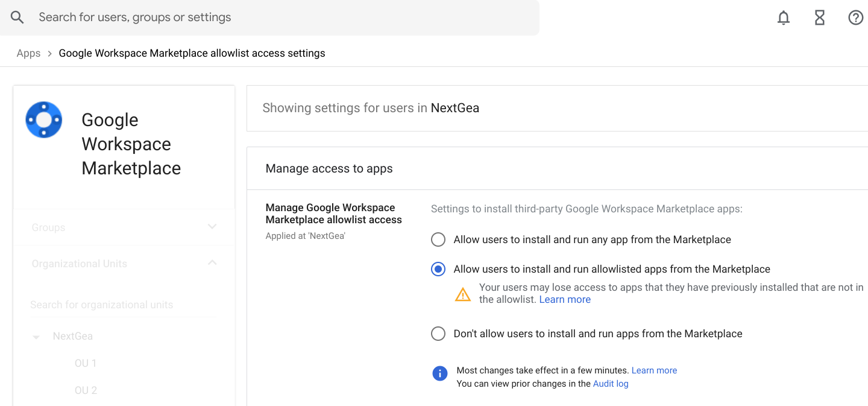The width and height of the screenshot is (868, 406).
Task: Select the NextGea organizational unit
Action: coord(73,336)
